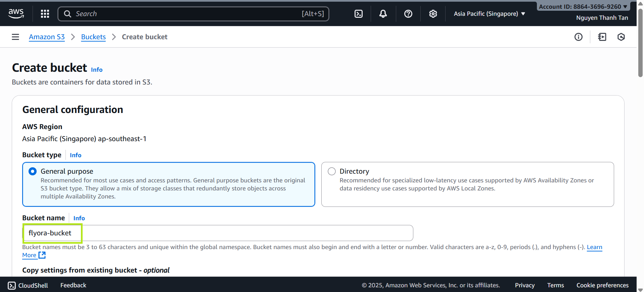Open Learn More bucket naming link
The height and width of the screenshot is (292, 644).
click(x=594, y=247)
